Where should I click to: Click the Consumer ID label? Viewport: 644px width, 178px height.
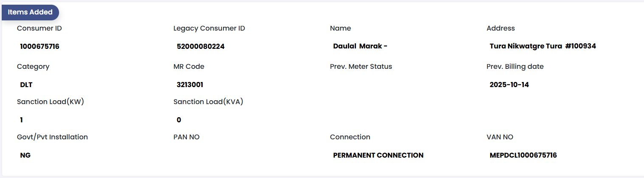[x=40, y=28]
